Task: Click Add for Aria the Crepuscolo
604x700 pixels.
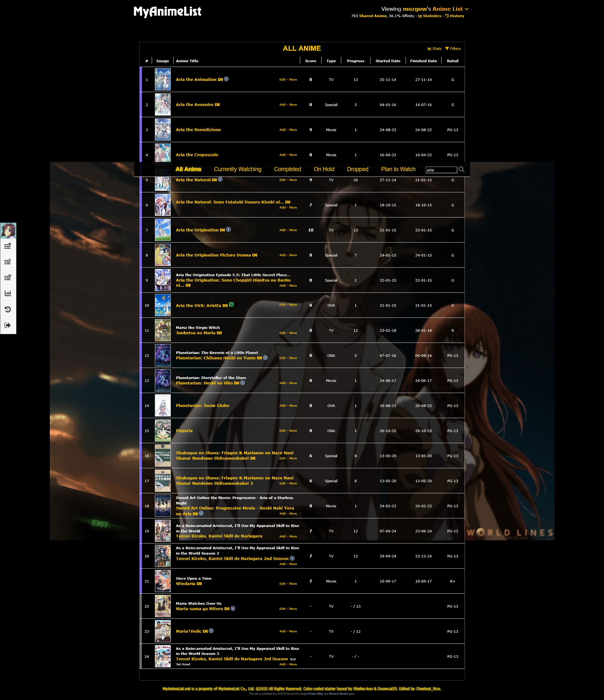Action: [282, 155]
